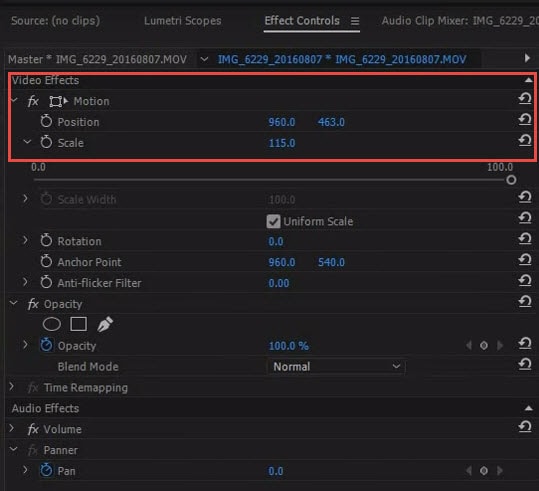
Task: Toggle the Motion effect fx switch
Action: point(33,101)
